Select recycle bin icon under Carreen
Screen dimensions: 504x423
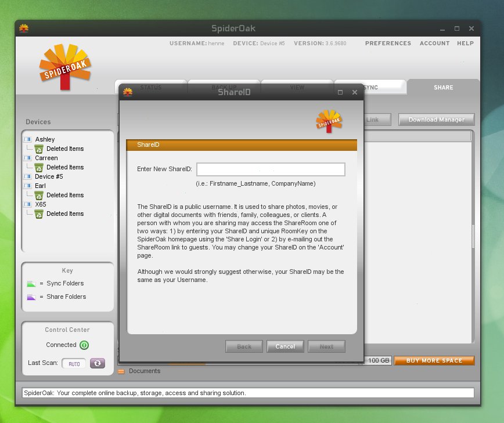pyautogui.click(x=39, y=168)
